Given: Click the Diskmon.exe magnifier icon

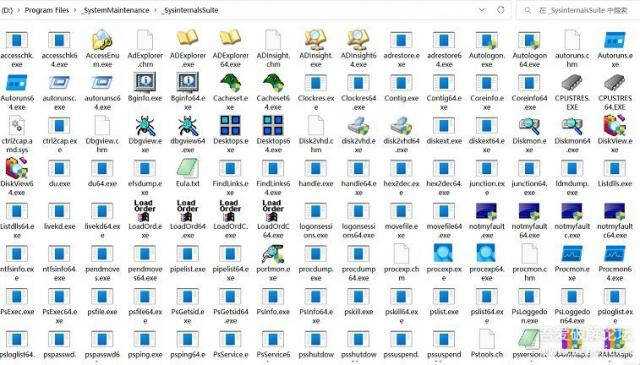Looking at the screenshot, I should tap(529, 126).
